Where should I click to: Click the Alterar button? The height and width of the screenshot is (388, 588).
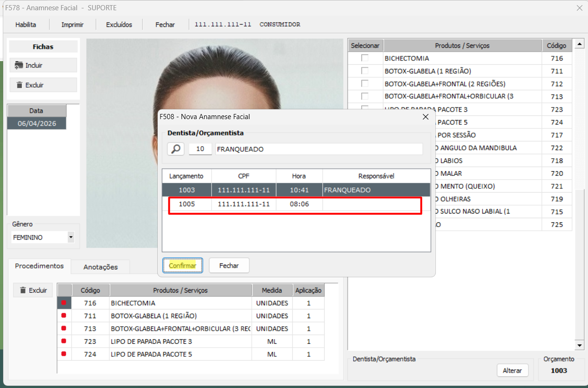pyautogui.click(x=513, y=371)
